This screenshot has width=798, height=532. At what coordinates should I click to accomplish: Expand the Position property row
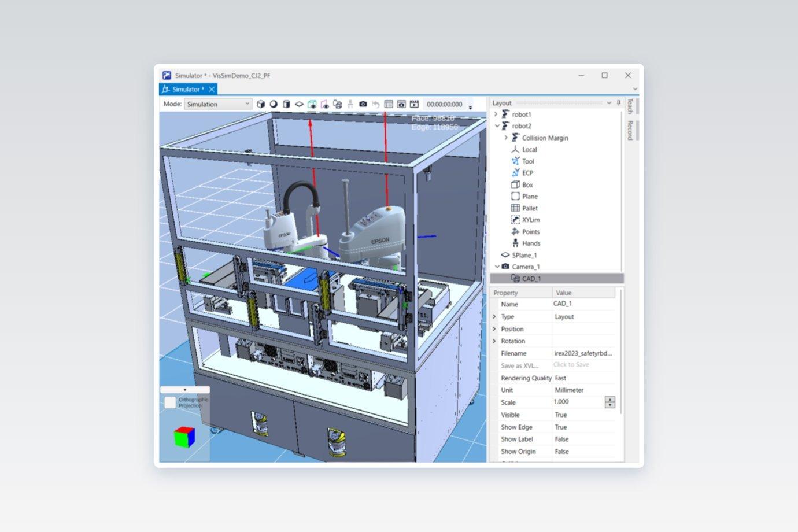pyautogui.click(x=494, y=329)
